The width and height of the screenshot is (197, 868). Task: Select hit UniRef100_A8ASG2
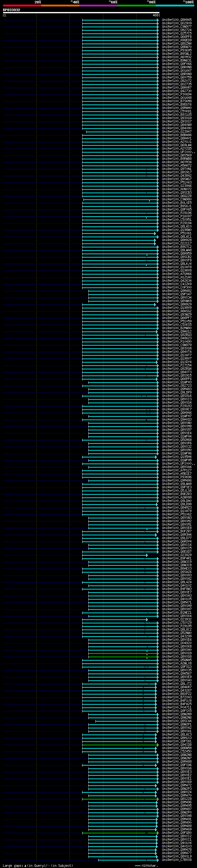(x=177, y=311)
